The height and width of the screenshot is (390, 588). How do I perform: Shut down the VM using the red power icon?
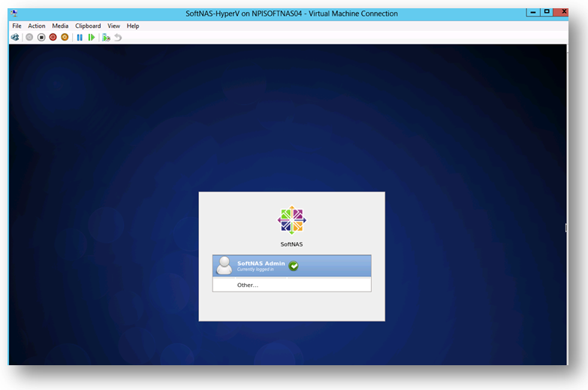coord(53,37)
